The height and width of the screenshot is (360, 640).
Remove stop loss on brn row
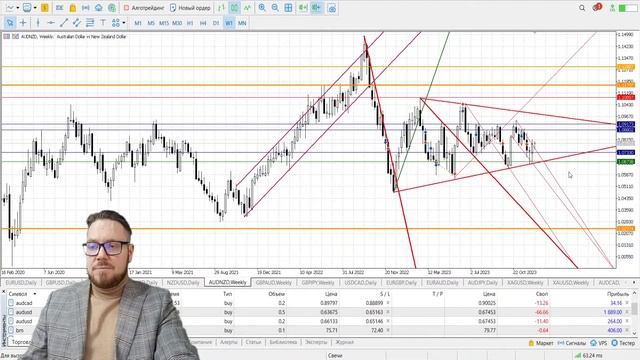[388, 330]
